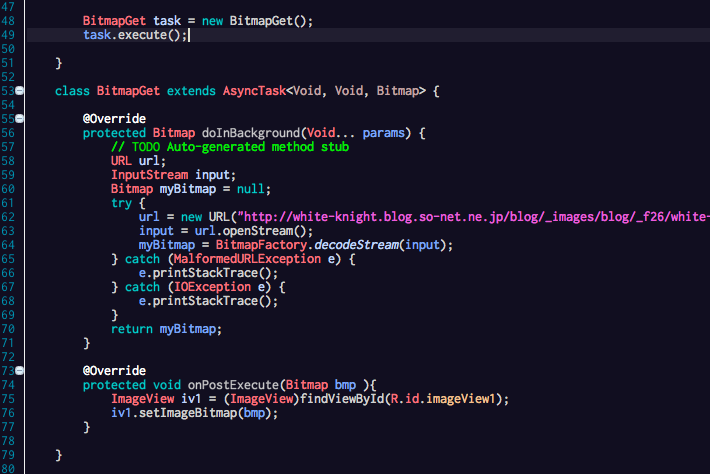Click 'params' argument on line 56
The width and height of the screenshot is (710, 474).
[x=384, y=133]
